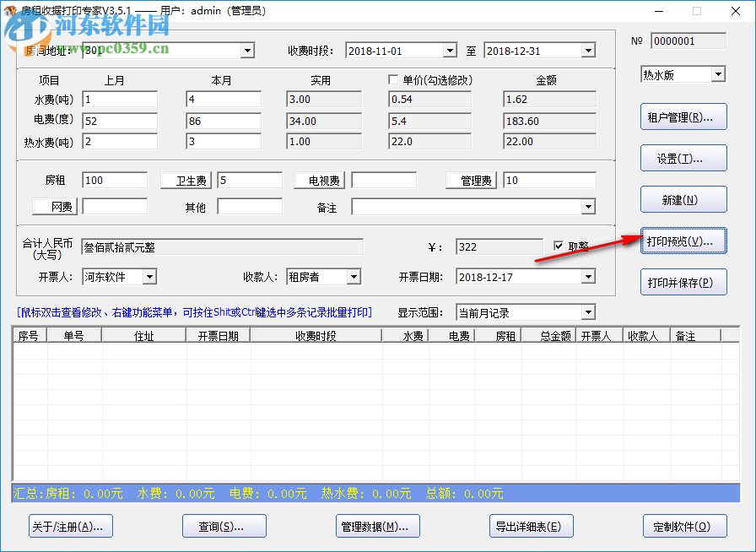Click 导出详细表(E) to export details
756x552 pixels.
531,525
